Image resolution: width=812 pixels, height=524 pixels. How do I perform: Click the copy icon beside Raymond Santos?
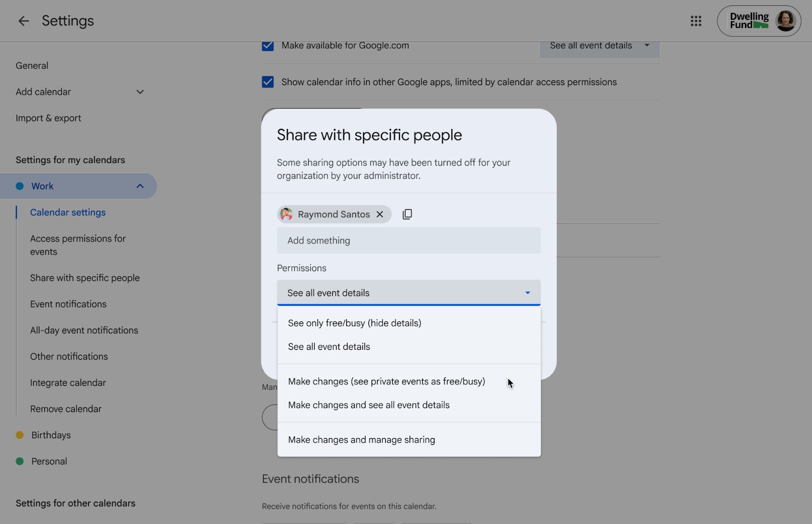tap(407, 214)
